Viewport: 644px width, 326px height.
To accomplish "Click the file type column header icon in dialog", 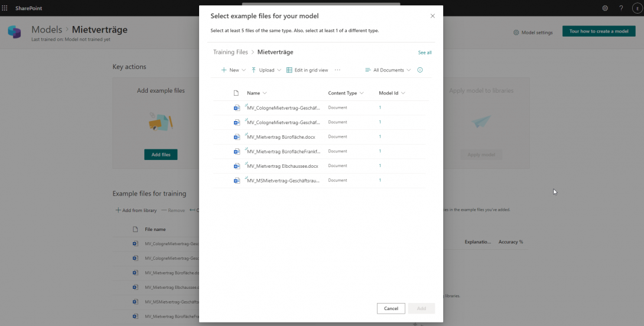I will (236, 93).
